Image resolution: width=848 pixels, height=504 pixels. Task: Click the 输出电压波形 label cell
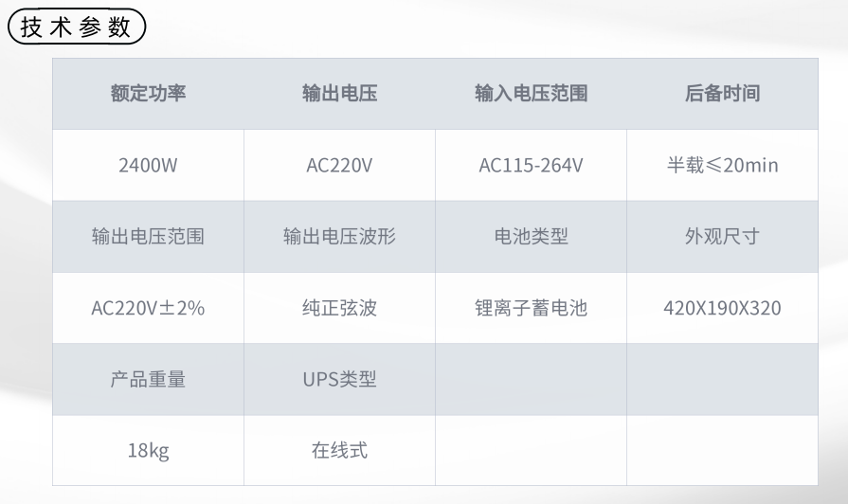[x=339, y=236]
